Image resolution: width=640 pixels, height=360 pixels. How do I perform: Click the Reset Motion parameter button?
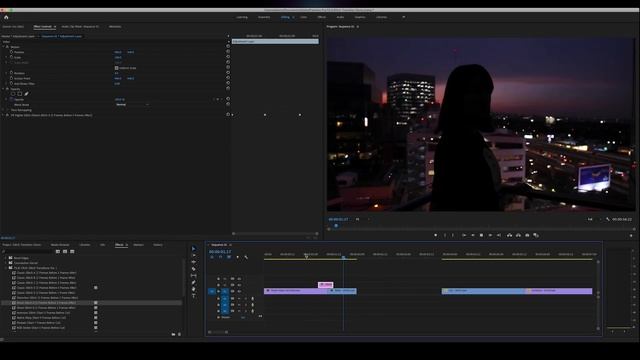coord(228,47)
